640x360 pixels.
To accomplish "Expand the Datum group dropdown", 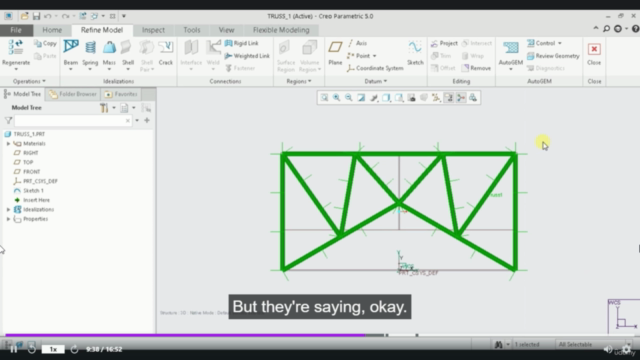I will click(376, 81).
